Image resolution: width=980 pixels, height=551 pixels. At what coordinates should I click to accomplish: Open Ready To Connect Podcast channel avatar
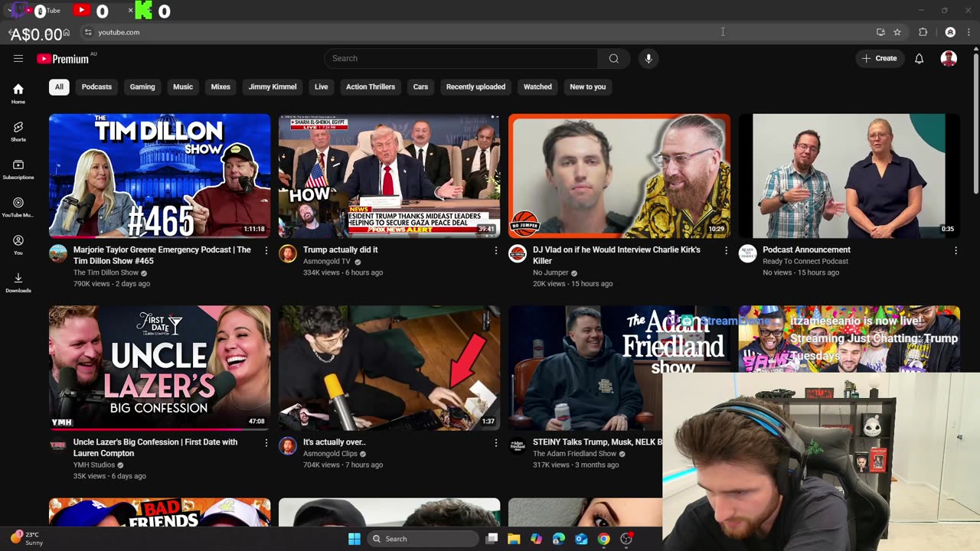(747, 253)
